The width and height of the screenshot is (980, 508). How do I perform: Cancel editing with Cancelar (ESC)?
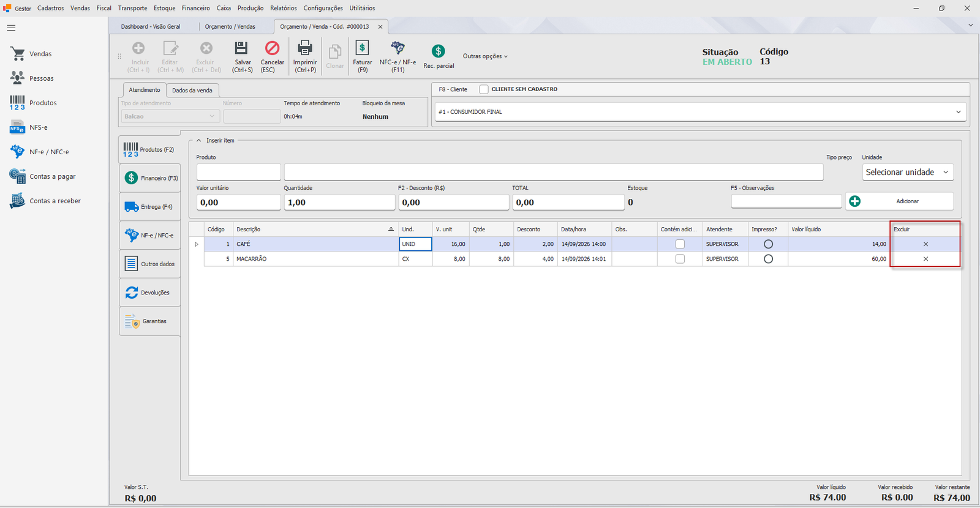pyautogui.click(x=272, y=57)
